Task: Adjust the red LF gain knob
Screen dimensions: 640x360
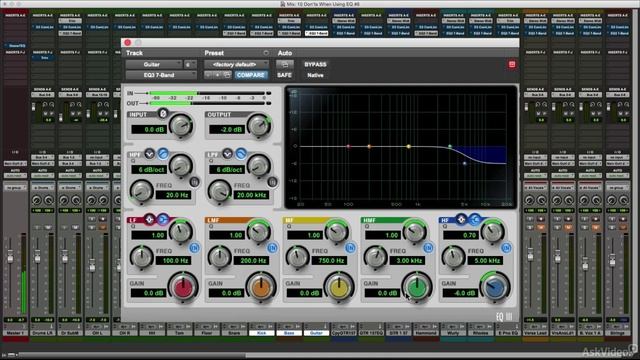Action: pos(183,287)
